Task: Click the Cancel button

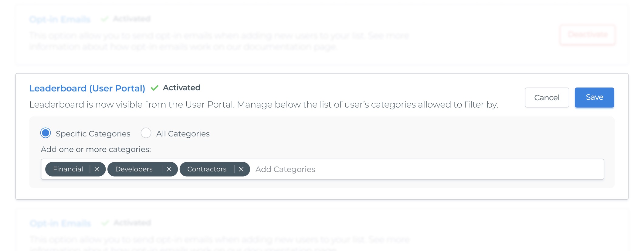Action: [547, 98]
